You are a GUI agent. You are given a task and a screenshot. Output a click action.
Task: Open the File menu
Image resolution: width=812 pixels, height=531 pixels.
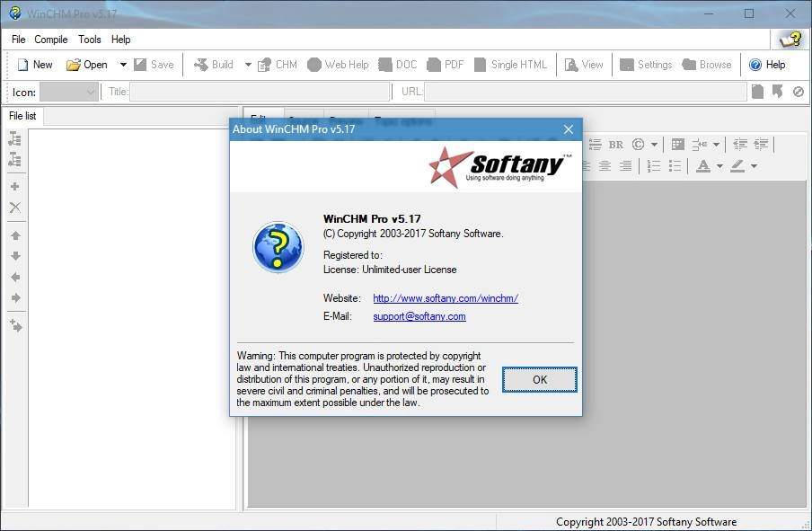point(18,40)
